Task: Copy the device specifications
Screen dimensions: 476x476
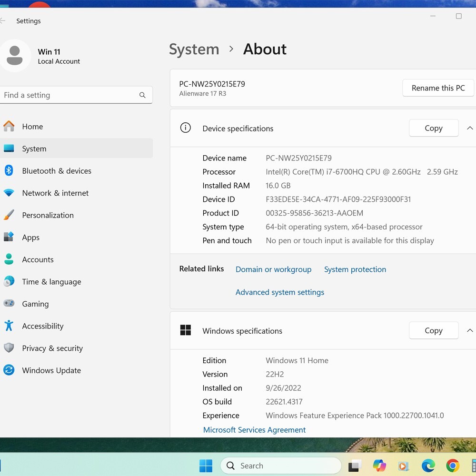Action: (x=434, y=128)
